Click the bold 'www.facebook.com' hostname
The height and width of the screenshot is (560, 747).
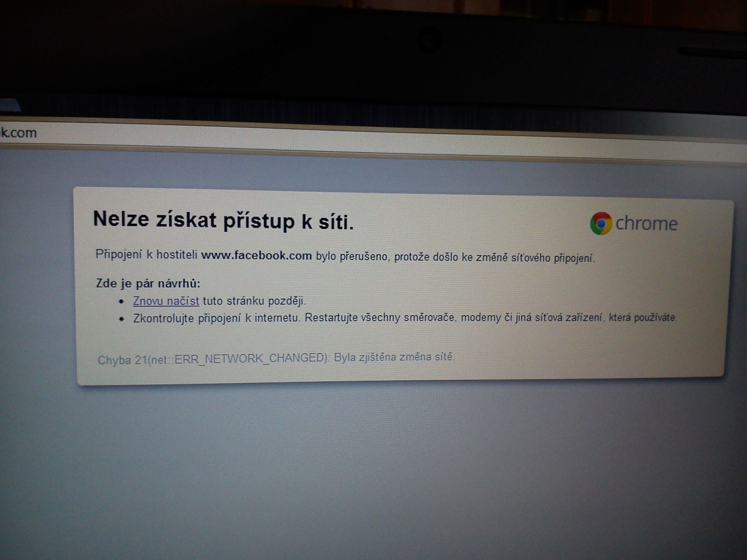point(256,256)
